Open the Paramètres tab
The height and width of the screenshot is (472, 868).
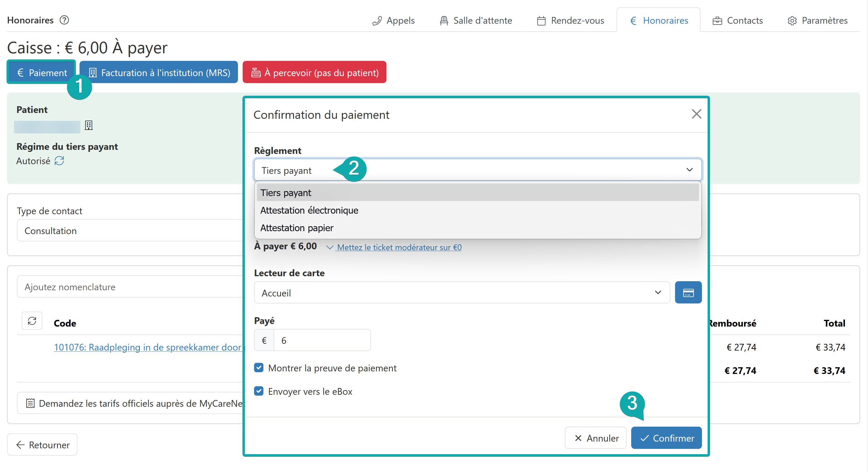tap(817, 20)
